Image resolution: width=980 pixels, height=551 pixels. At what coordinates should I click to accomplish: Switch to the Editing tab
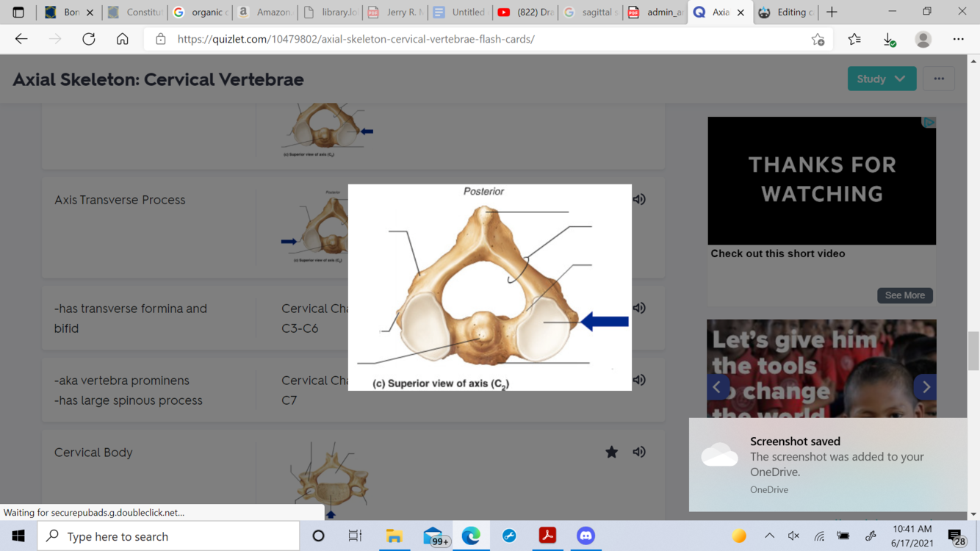point(786,12)
